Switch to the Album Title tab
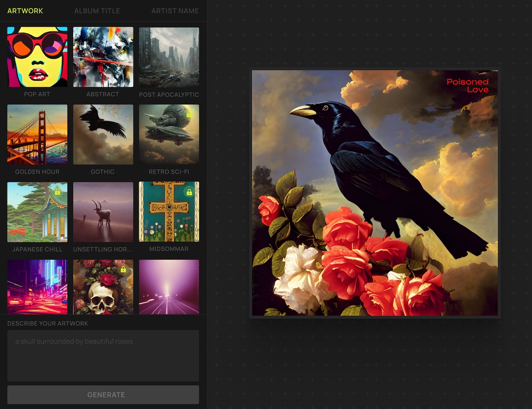The width and height of the screenshot is (532, 409). coord(97,11)
